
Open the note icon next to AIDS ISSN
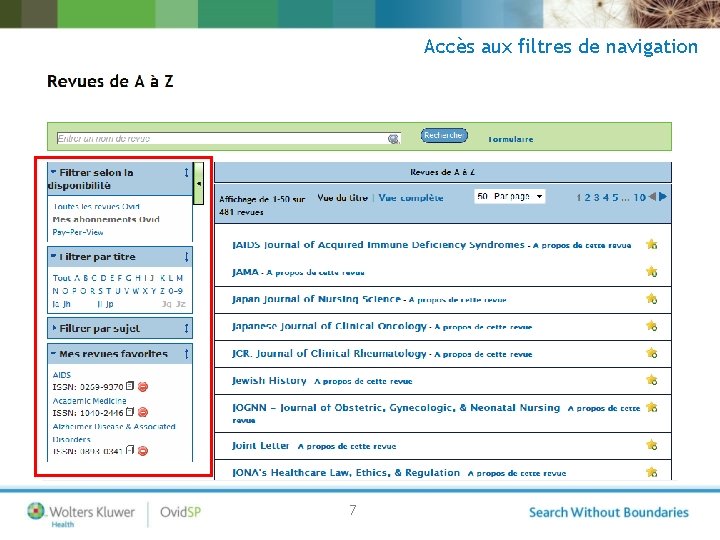click(x=130, y=386)
